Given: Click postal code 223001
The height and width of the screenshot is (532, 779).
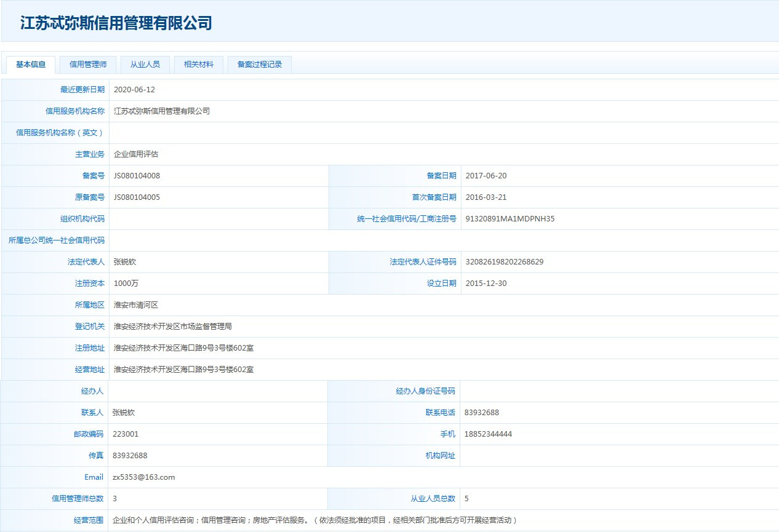Looking at the screenshot, I should point(126,434).
